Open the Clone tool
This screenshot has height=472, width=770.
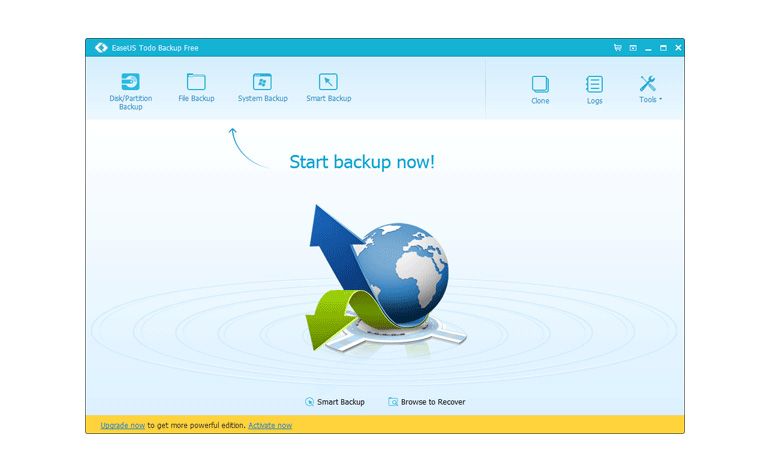[x=540, y=88]
